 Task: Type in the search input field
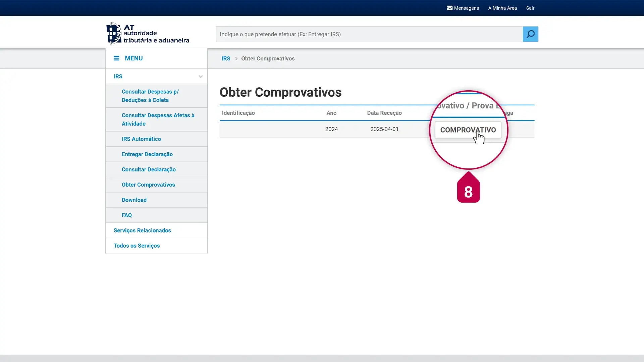tap(369, 34)
